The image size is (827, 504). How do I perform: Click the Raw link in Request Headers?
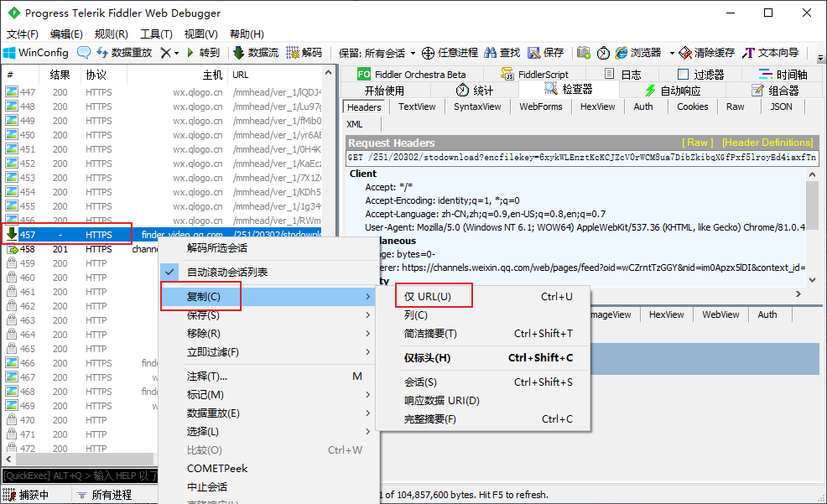click(x=698, y=143)
